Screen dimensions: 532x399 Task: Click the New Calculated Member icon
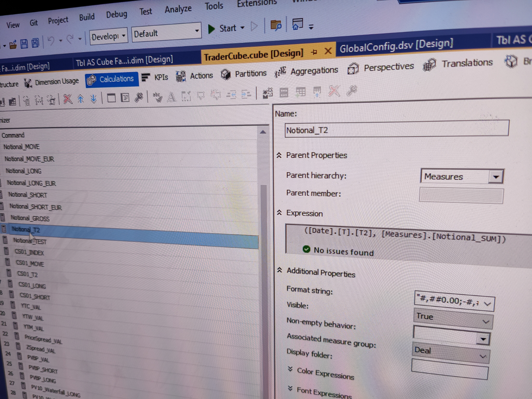(x=27, y=101)
